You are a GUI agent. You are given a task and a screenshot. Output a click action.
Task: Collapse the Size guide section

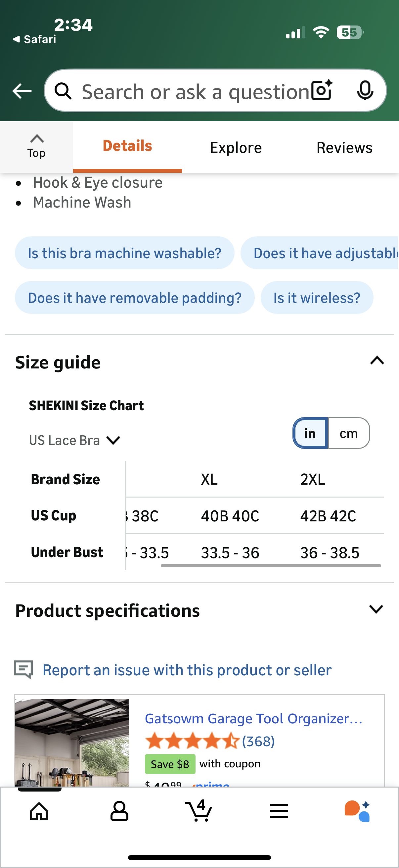point(377,361)
